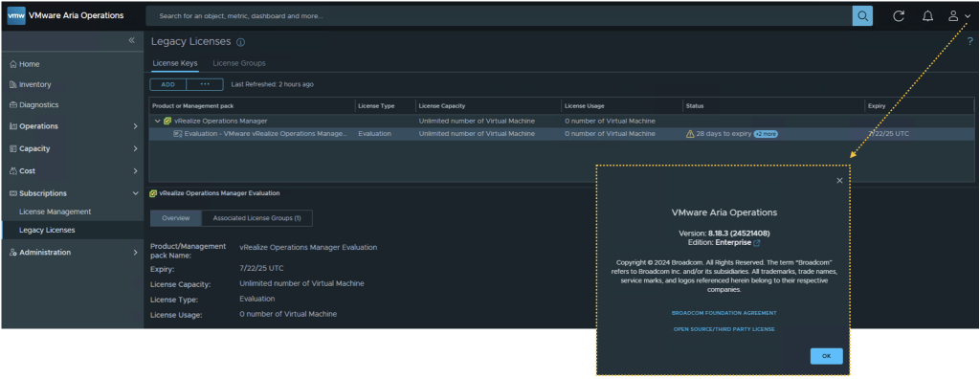Screen dimensions: 980x379
Task: Select the Evaluation license key row
Action: [561, 134]
